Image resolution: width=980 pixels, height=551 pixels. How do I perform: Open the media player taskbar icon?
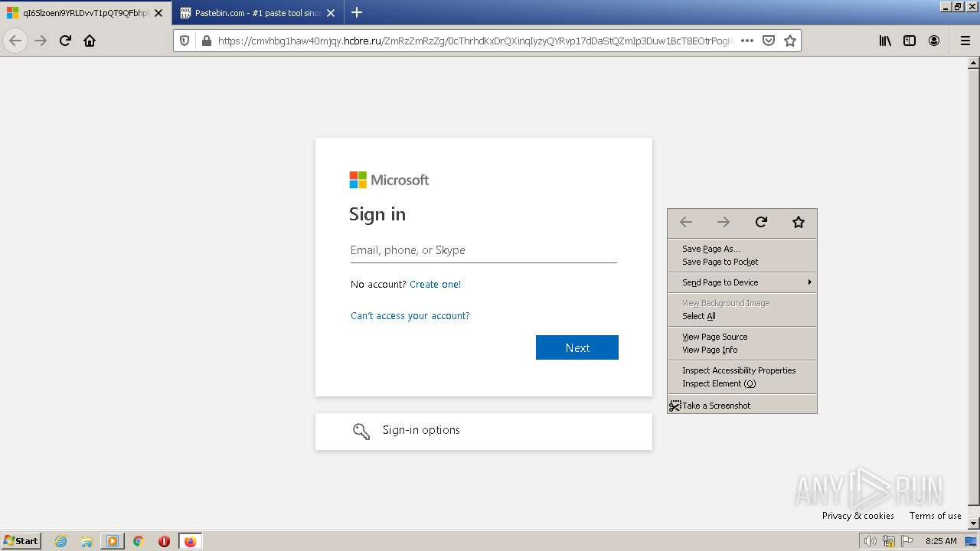click(x=113, y=541)
